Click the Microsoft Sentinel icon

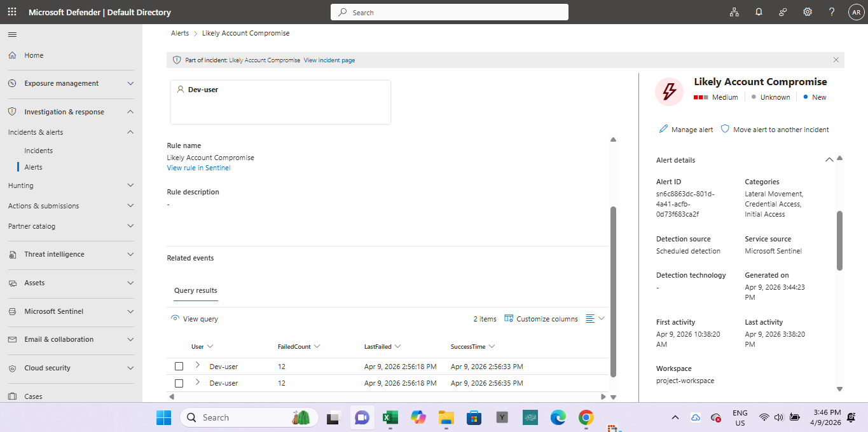pyautogui.click(x=12, y=311)
